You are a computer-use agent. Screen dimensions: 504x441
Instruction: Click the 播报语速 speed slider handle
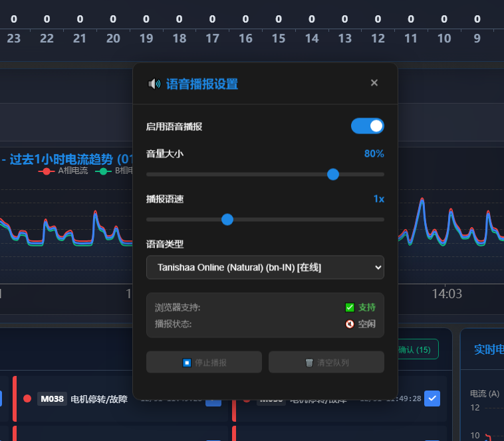tap(227, 219)
